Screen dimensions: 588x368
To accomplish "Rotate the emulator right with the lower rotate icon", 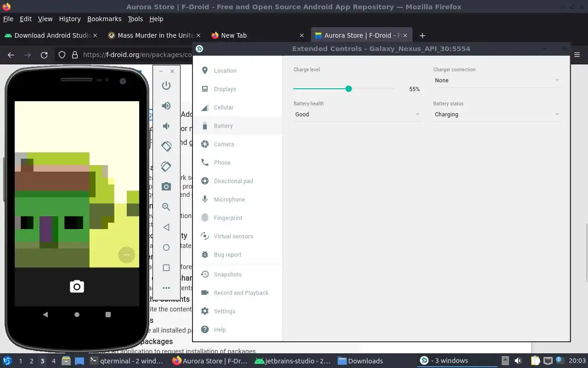I will (166, 167).
